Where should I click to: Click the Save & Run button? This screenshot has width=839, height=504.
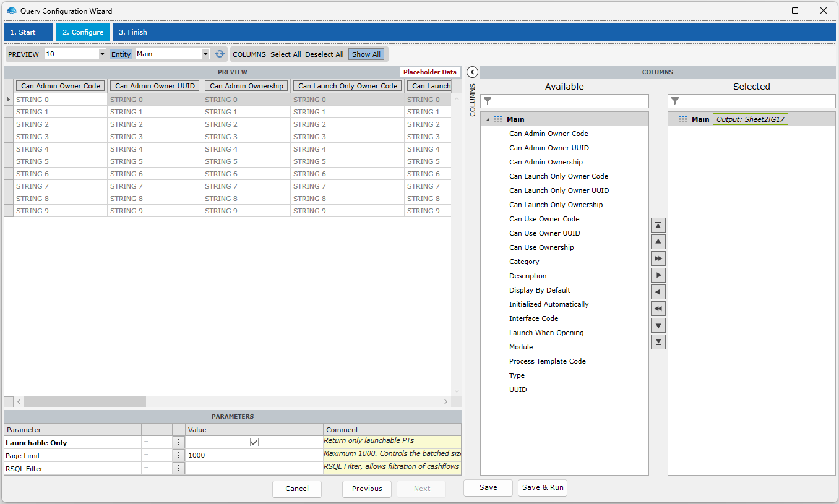click(543, 487)
